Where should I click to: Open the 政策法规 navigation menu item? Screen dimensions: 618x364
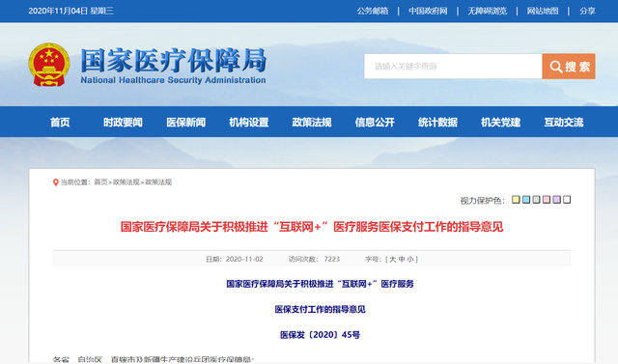click(x=312, y=122)
